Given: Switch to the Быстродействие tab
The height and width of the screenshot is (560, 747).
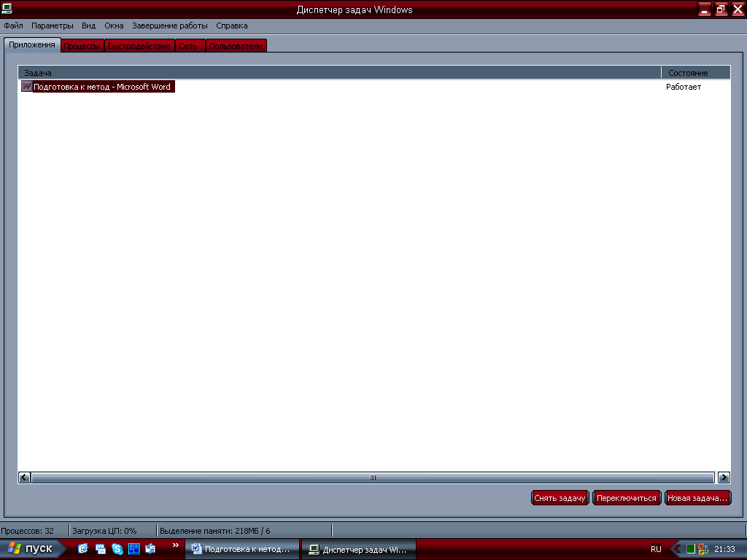Looking at the screenshot, I should [x=139, y=46].
